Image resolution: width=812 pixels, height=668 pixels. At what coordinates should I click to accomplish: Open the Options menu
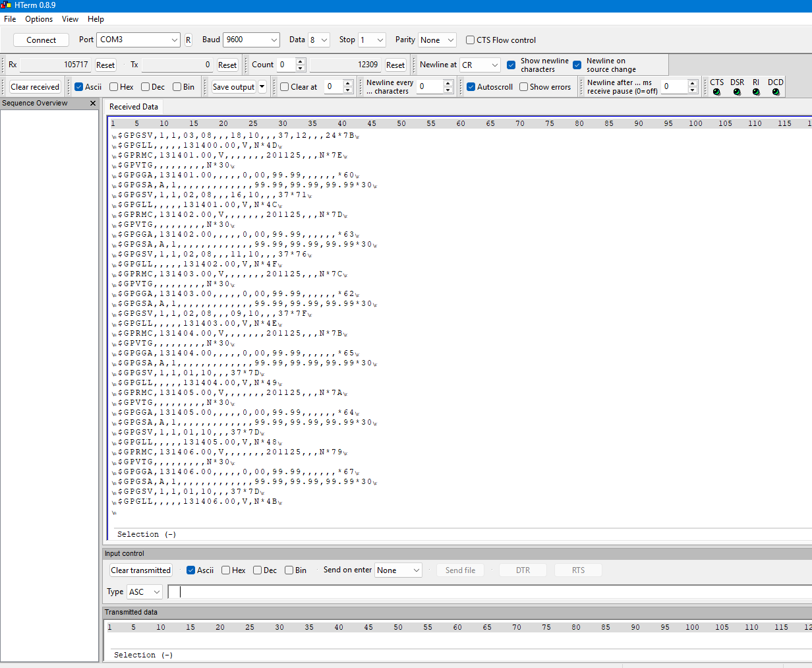[39, 19]
